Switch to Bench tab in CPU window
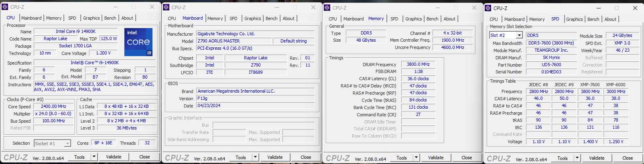This screenshot has width=644, height=164. 110,18
